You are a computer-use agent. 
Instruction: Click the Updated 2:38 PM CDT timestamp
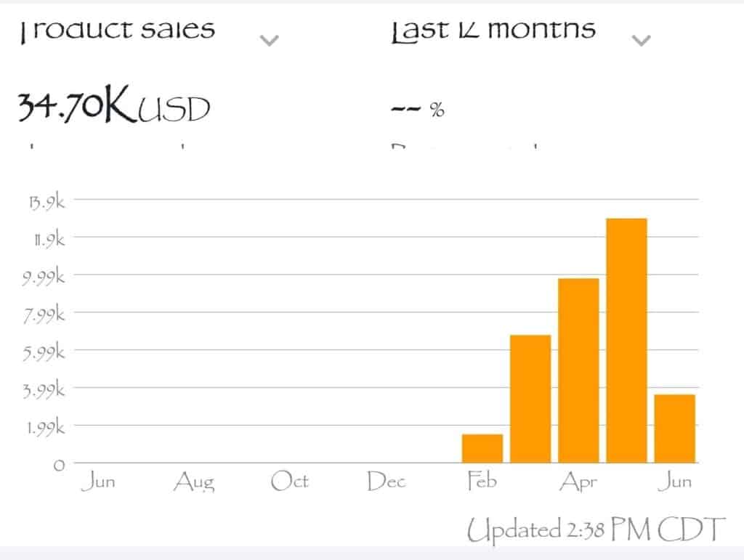click(596, 529)
